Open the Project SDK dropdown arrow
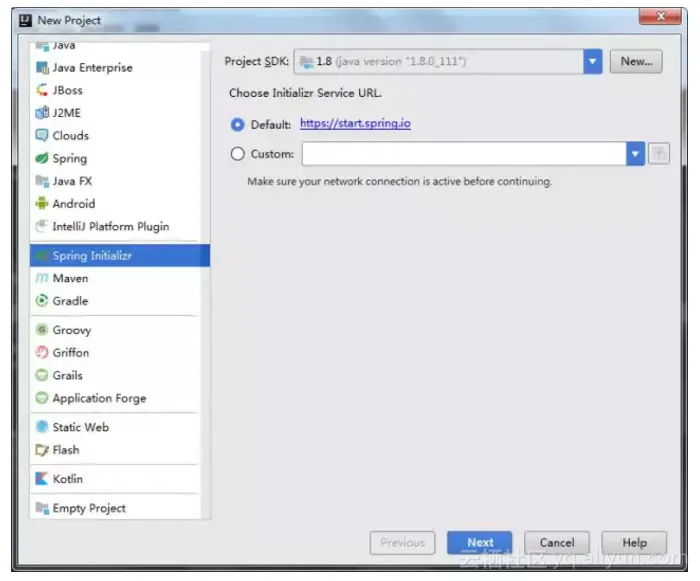Image resolution: width=700 pixels, height=581 pixels. (x=592, y=62)
